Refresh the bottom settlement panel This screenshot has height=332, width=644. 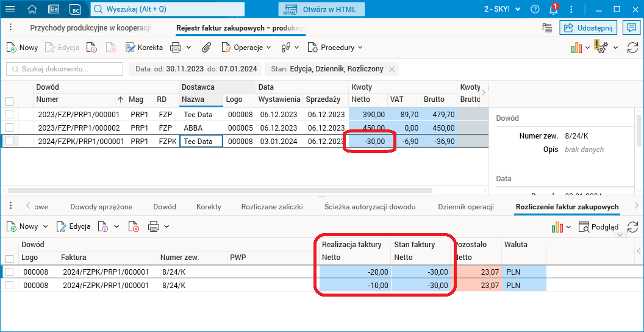pyautogui.click(x=632, y=227)
